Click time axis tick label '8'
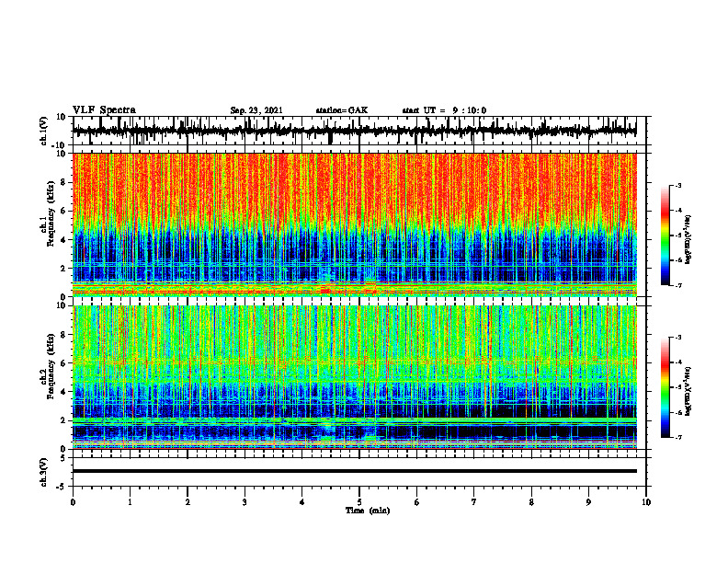 (531, 502)
